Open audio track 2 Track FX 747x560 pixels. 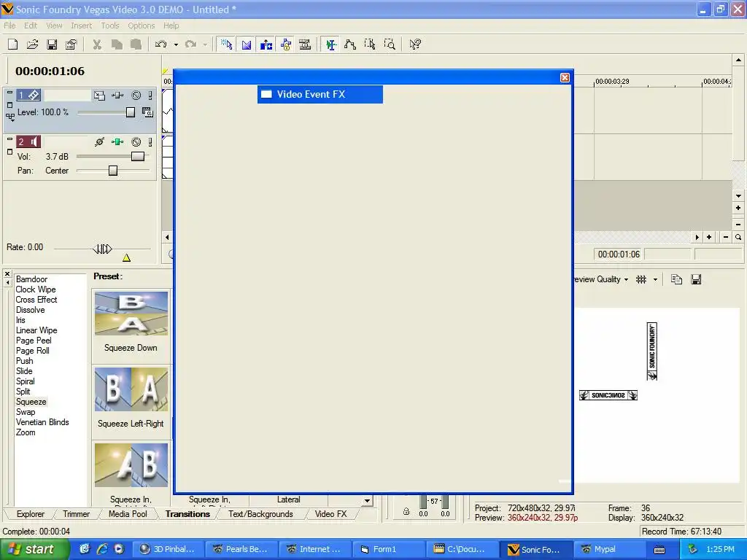pos(117,142)
